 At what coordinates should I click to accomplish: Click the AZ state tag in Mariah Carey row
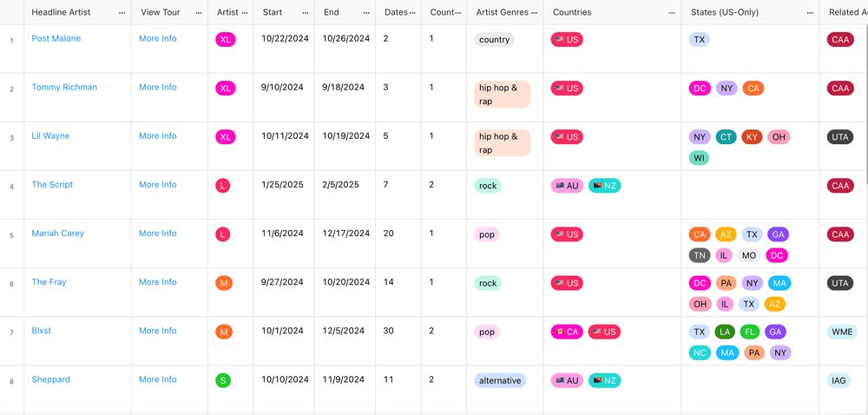point(726,234)
